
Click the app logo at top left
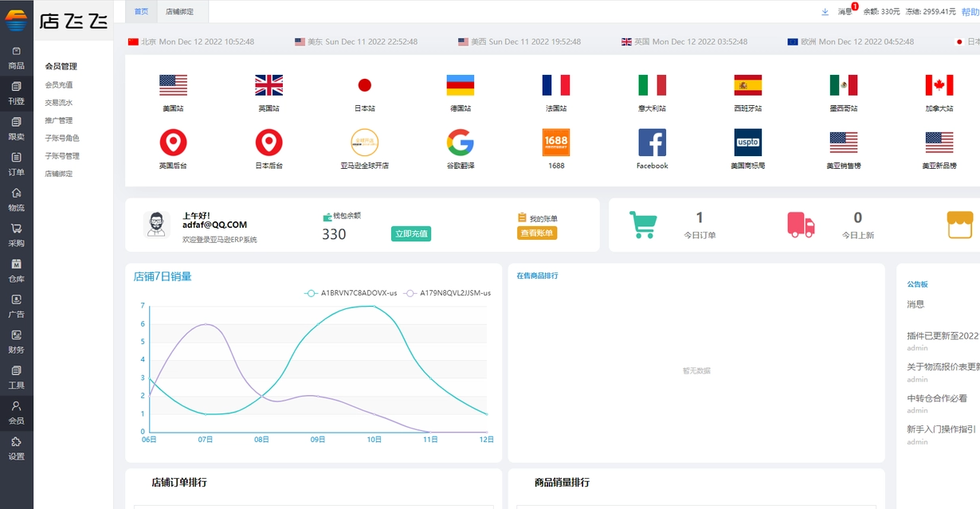click(16, 19)
